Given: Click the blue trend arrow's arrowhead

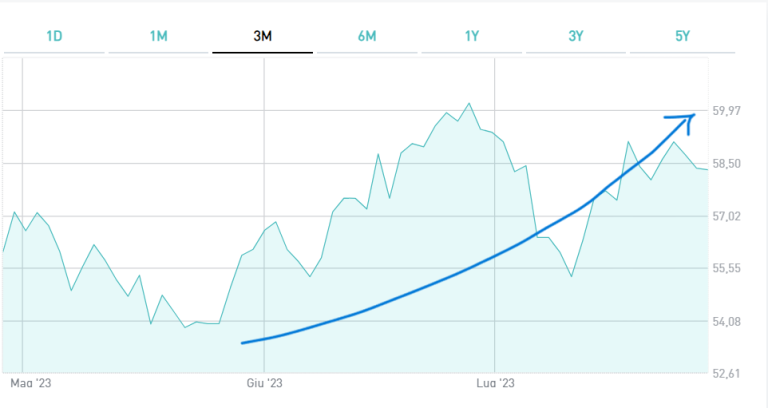Looking at the screenshot, I should (x=691, y=117).
